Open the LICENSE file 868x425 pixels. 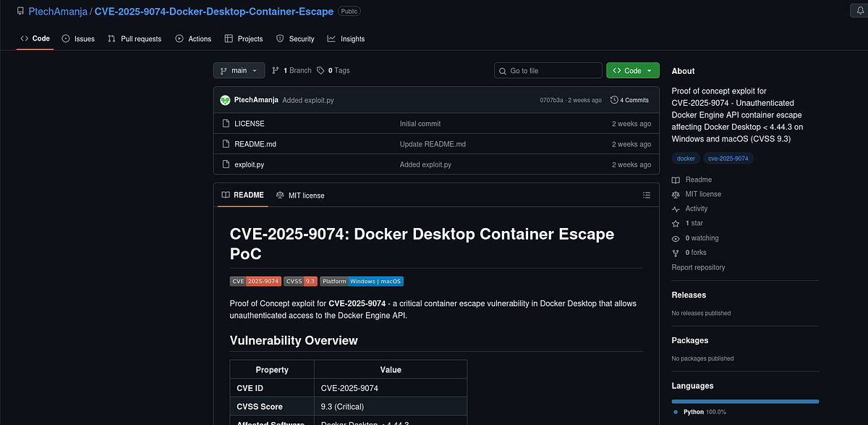(250, 124)
